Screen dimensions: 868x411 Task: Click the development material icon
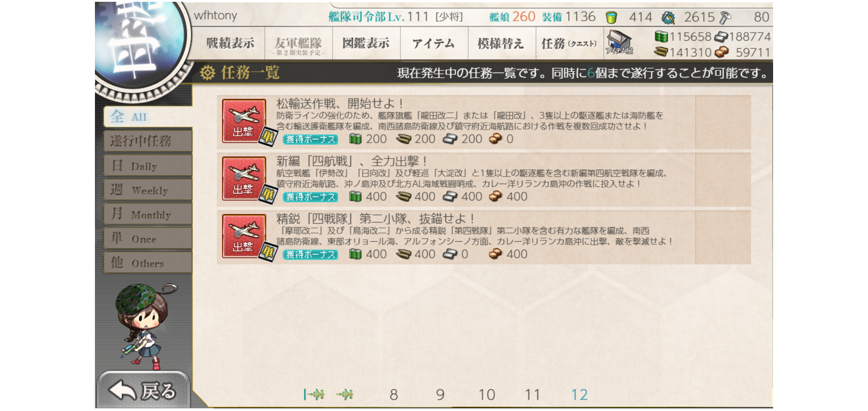coord(668,18)
